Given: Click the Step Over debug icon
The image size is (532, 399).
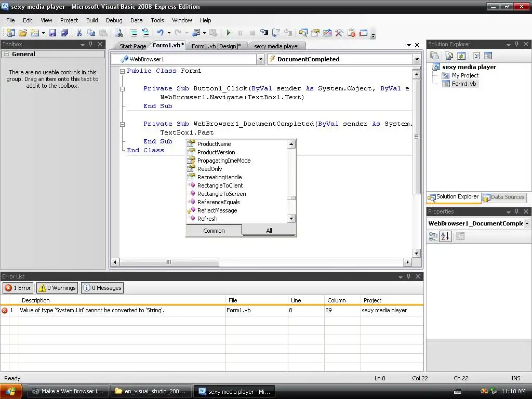Looking at the screenshot, I should click(x=276, y=33).
